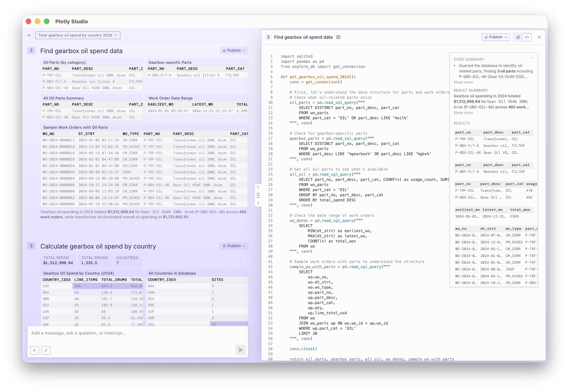
Task: Open Publish menu for step 2 card
Action: 234,50
